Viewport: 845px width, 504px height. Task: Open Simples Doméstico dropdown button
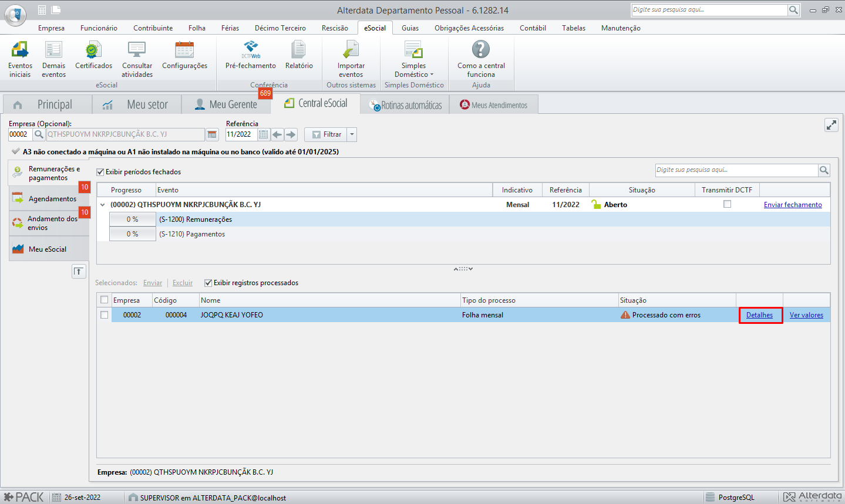[413, 59]
